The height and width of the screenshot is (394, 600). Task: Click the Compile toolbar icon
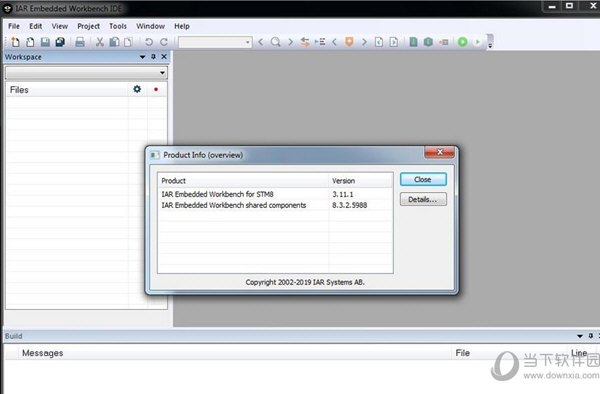click(413, 42)
